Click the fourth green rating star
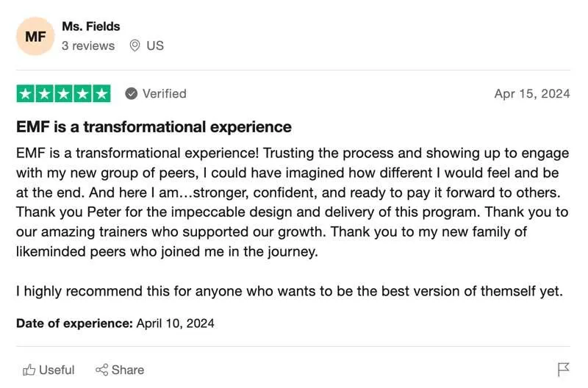The width and height of the screenshot is (588, 388). (x=82, y=94)
